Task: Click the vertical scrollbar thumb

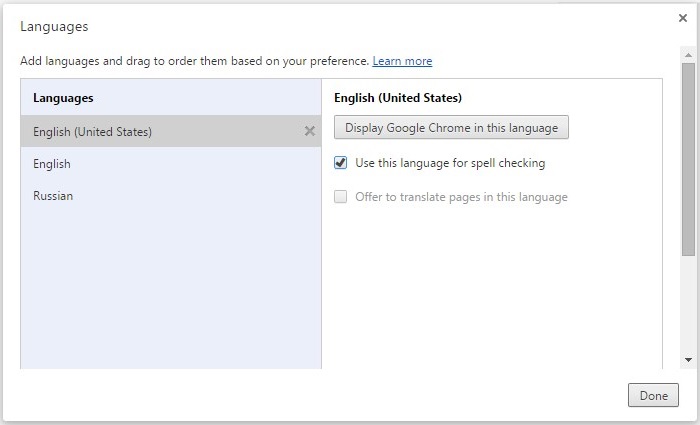Action: coord(688,159)
